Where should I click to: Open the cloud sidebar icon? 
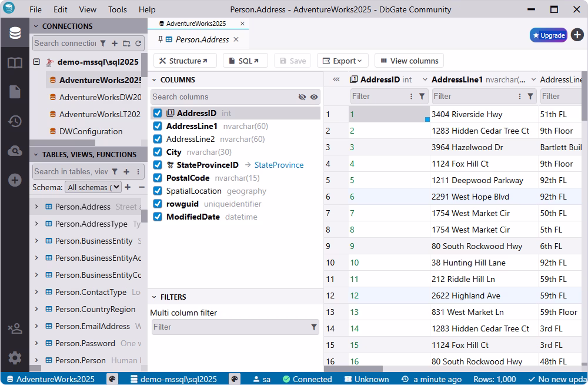coord(15,151)
